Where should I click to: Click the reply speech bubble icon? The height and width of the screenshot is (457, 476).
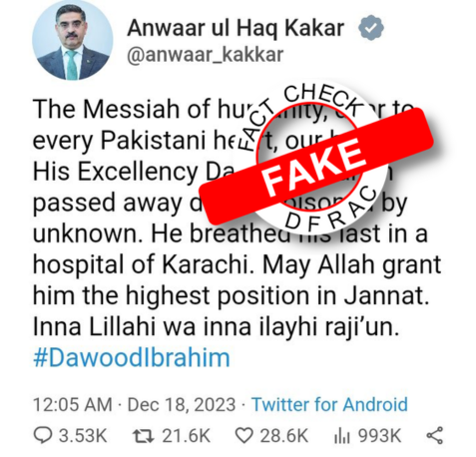pos(43,436)
